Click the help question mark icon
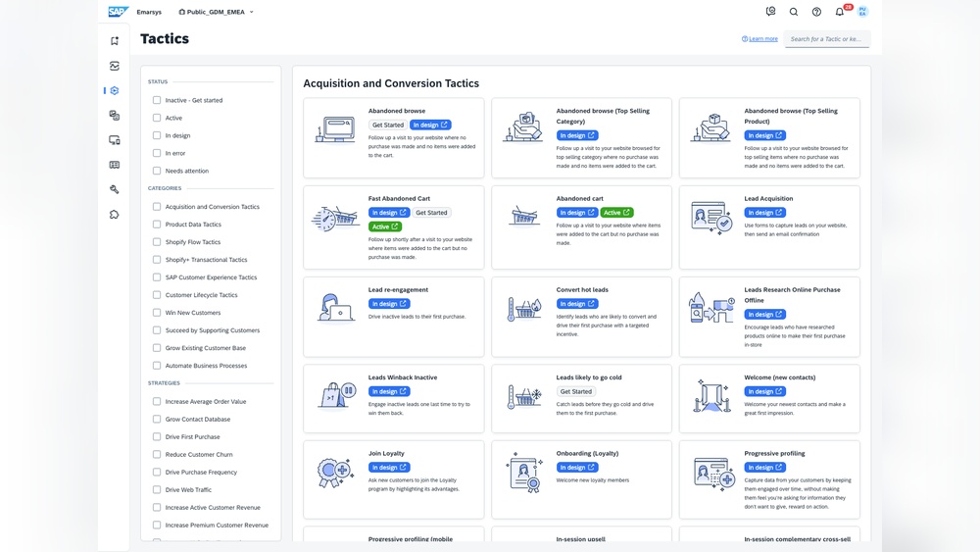The image size is (980, 552). (816, 12)
